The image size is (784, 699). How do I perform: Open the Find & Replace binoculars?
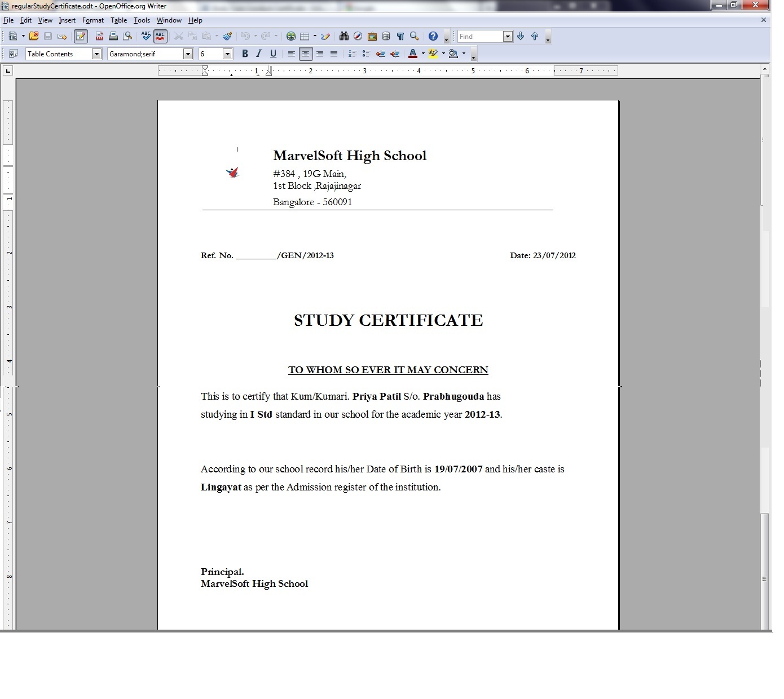(343, 37)
